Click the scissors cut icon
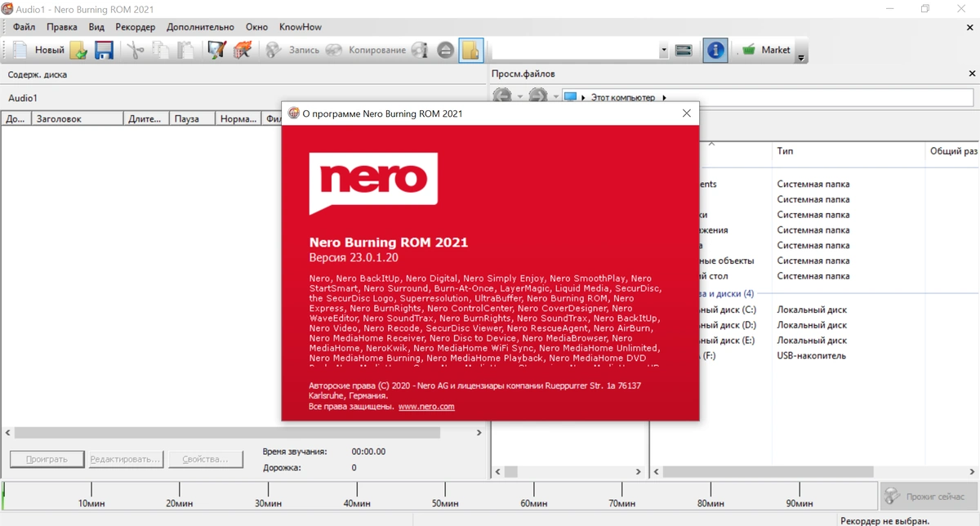The image size is (980, 526). (x=136, y=50)
